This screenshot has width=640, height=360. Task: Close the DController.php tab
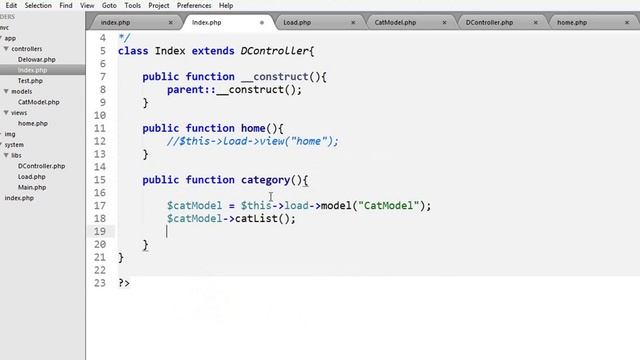(536, 23)
